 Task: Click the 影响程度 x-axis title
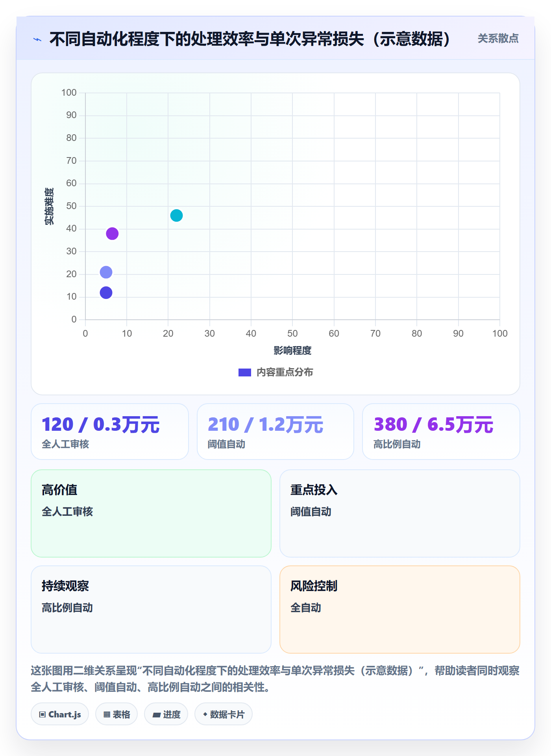(x=292, y=350)
